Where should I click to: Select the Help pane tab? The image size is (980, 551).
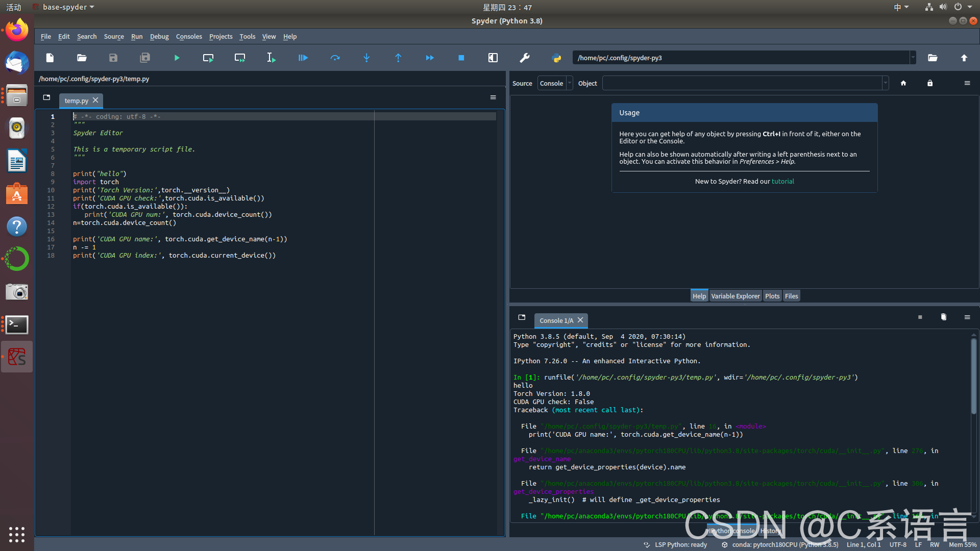[x=699, y=296]
